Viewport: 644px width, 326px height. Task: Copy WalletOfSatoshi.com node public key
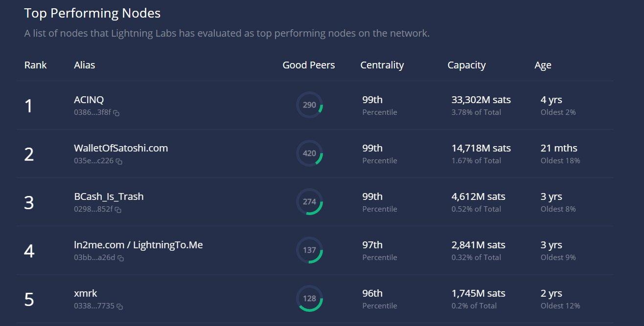(x=119, y=161)
